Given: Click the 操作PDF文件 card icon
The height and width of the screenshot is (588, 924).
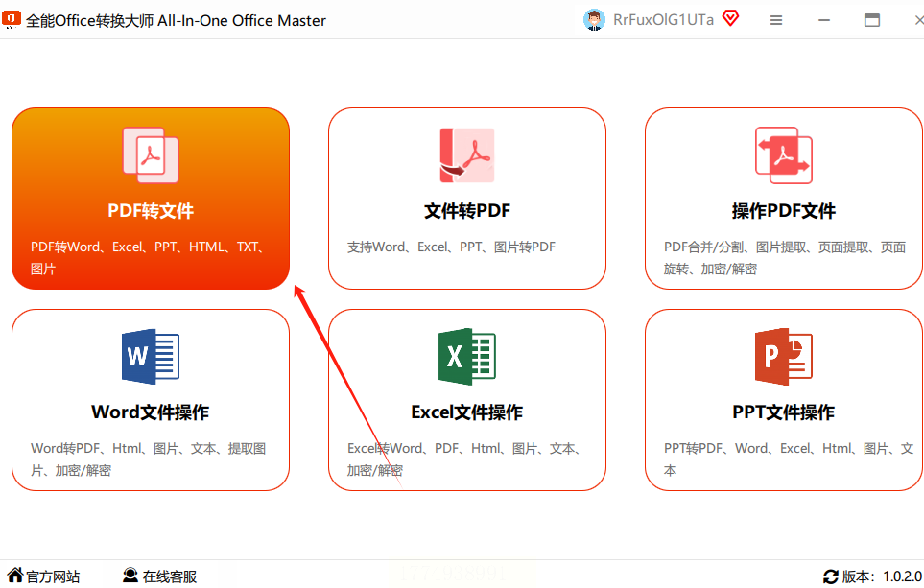Looking at the screenshot, I should point(784,155).
